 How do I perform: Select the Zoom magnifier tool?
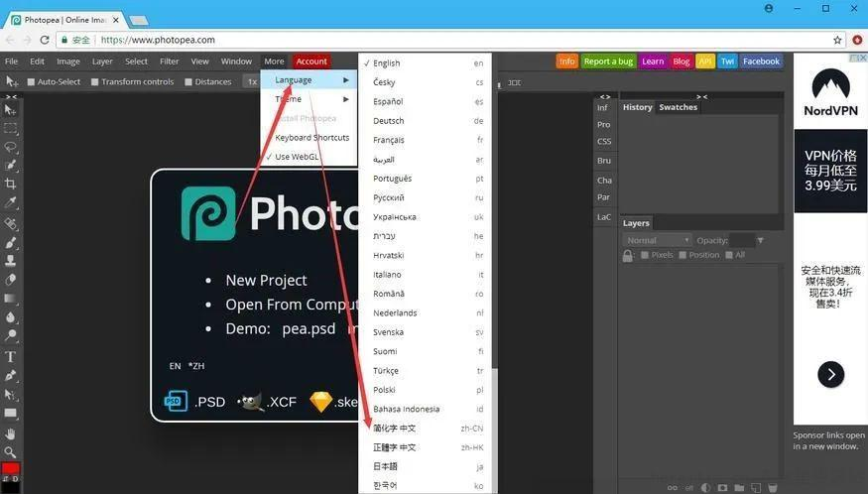[x=11, y=452]
